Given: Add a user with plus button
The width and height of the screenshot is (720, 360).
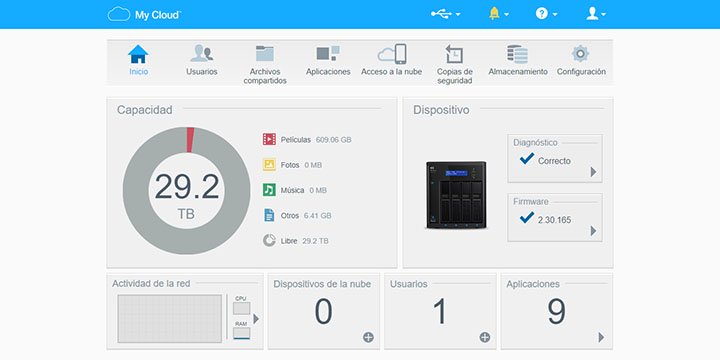Looking at the screenshot, I should point(485,338).
